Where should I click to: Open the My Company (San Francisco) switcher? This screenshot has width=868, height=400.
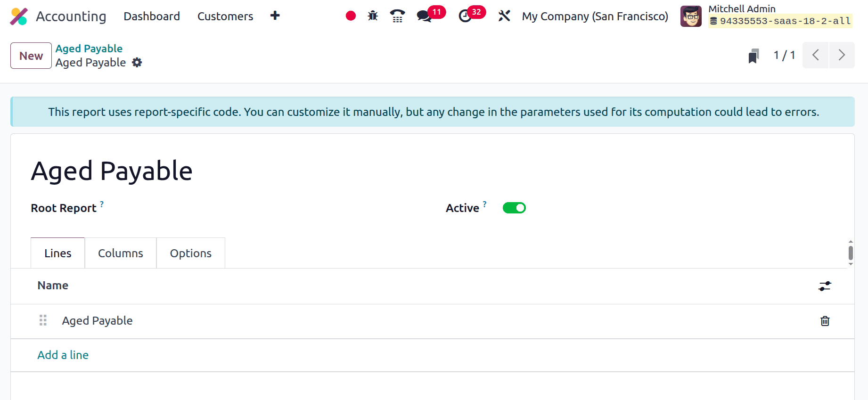pyautogui.click(x=595, y=16)
